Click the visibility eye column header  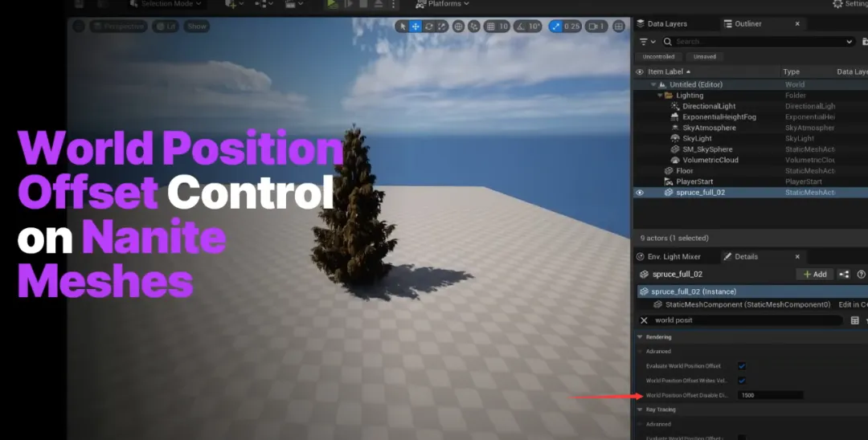(640, 71)
